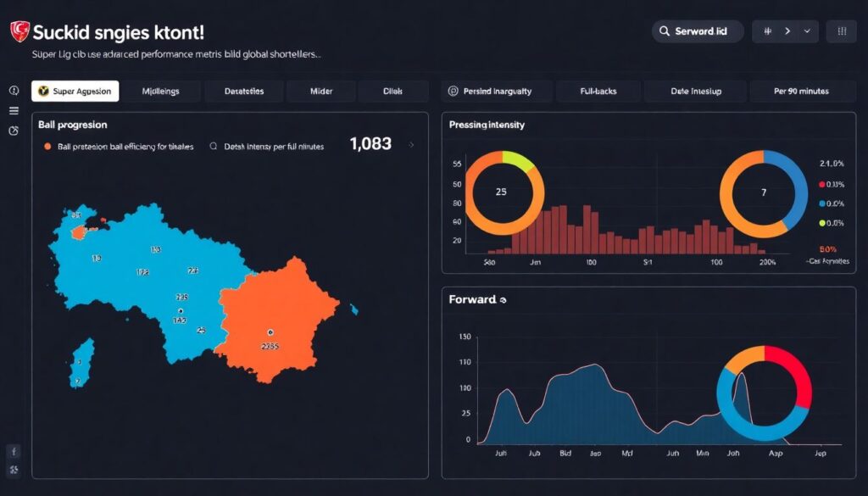Select the timer icon in left sidebar
The image size is (868, 496).
[14, 130]
